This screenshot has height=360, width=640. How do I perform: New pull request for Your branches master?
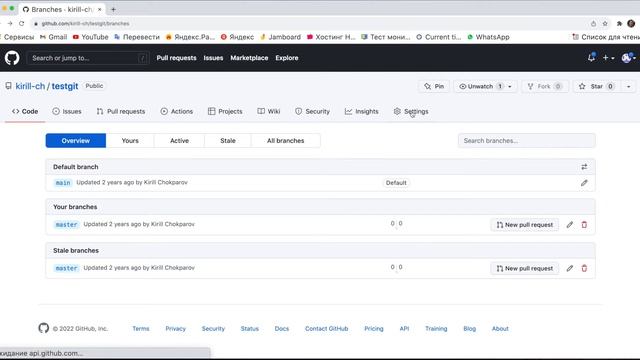click(524, 224)
